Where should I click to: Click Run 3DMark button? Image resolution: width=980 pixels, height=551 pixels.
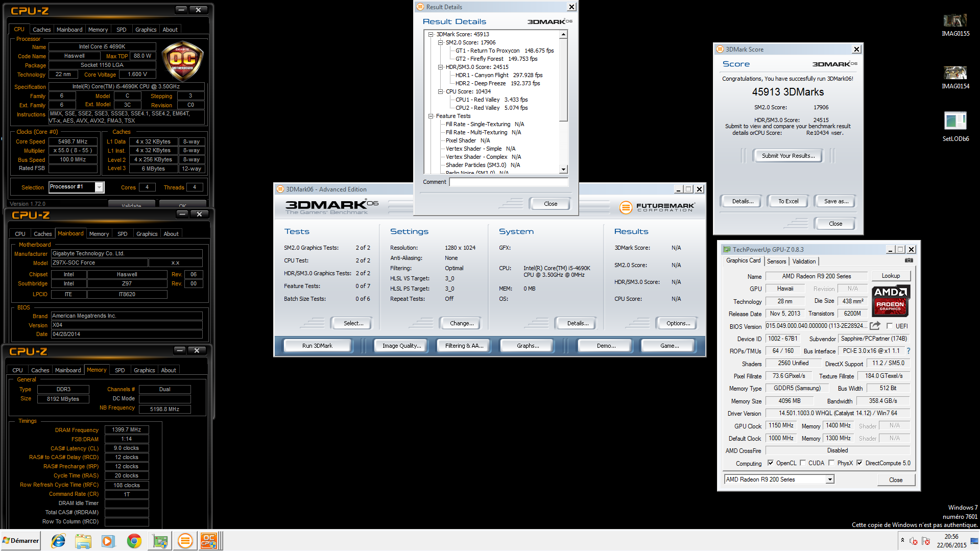coord(317,346)
